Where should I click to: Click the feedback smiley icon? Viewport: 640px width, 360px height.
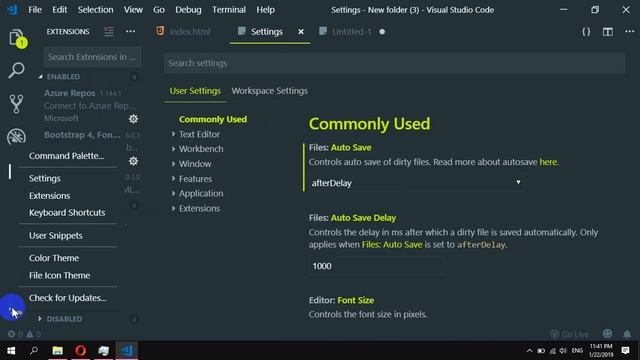pyautogui.click(x=607, y=334)
